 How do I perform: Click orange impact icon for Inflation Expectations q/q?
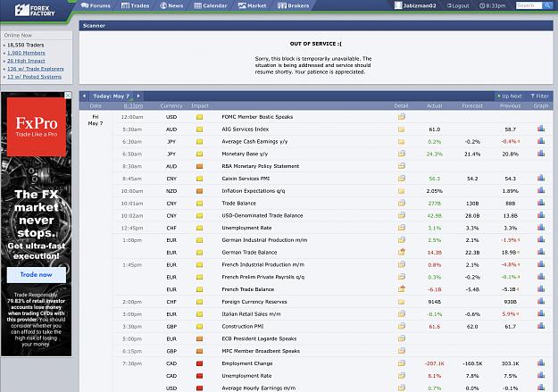[x=199, y=191]
